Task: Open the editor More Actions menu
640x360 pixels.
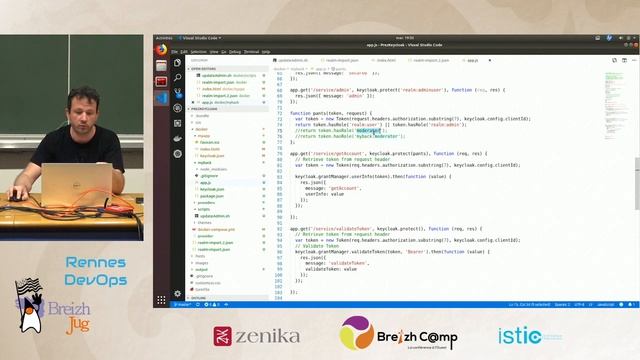Action: coord(634,60)
